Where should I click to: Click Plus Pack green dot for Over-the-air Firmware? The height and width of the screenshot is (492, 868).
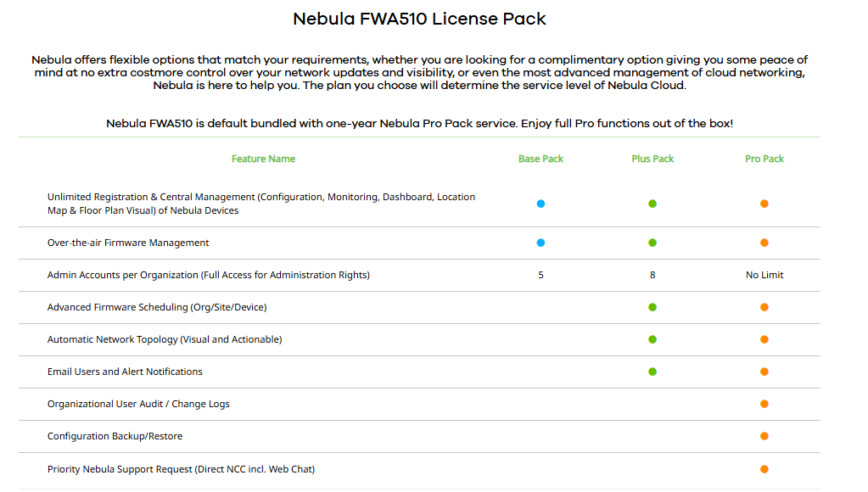tap(652, 243)
